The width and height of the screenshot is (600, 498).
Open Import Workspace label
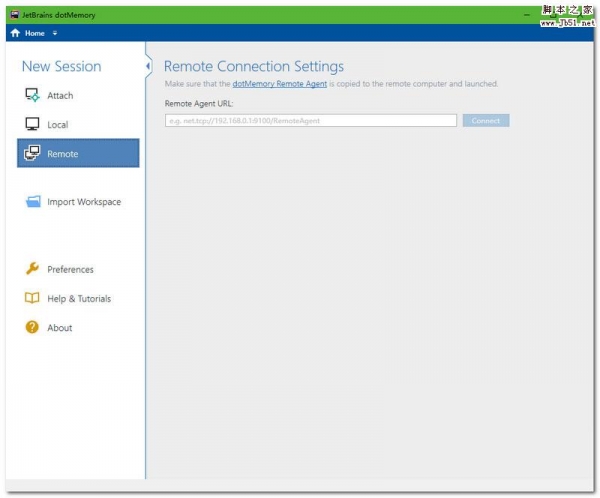tap(84, 202)
